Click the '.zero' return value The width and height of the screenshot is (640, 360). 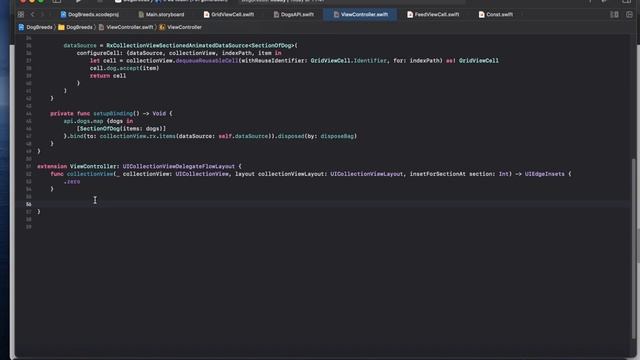pyautogui.click(x=72, y=181)
